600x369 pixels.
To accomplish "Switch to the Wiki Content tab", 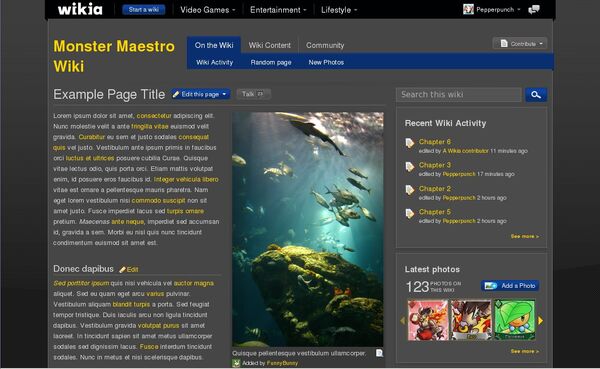I will (x=269, y=45).
